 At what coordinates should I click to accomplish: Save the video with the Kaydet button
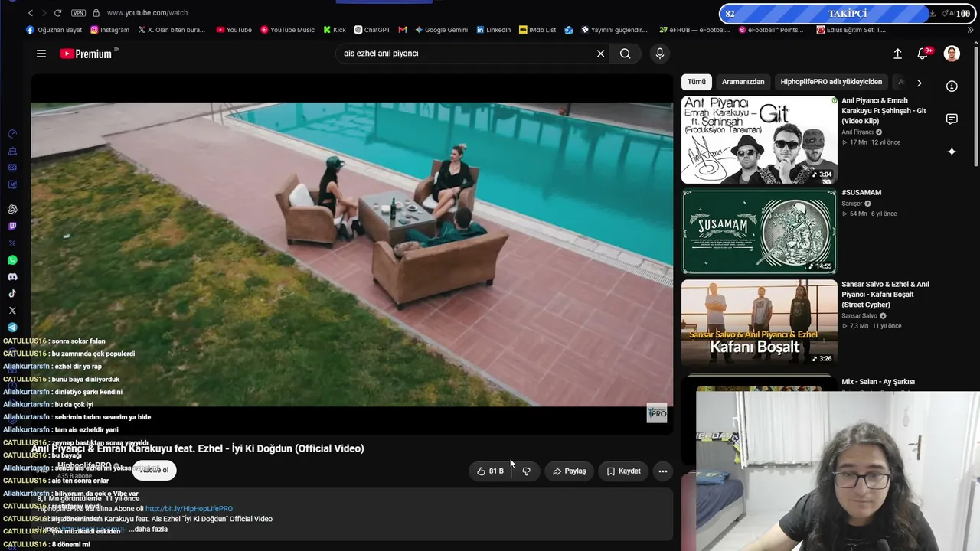pyautogui.click(x=623, y=471)
